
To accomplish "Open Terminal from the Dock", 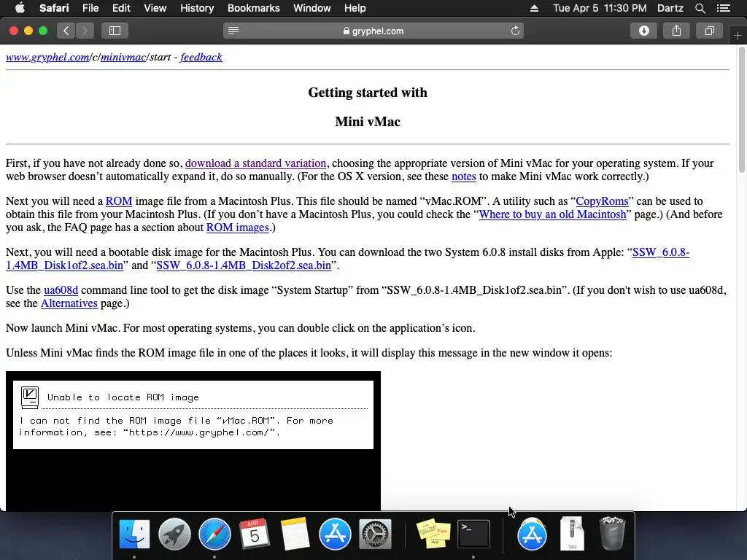I will pos(473,534).
